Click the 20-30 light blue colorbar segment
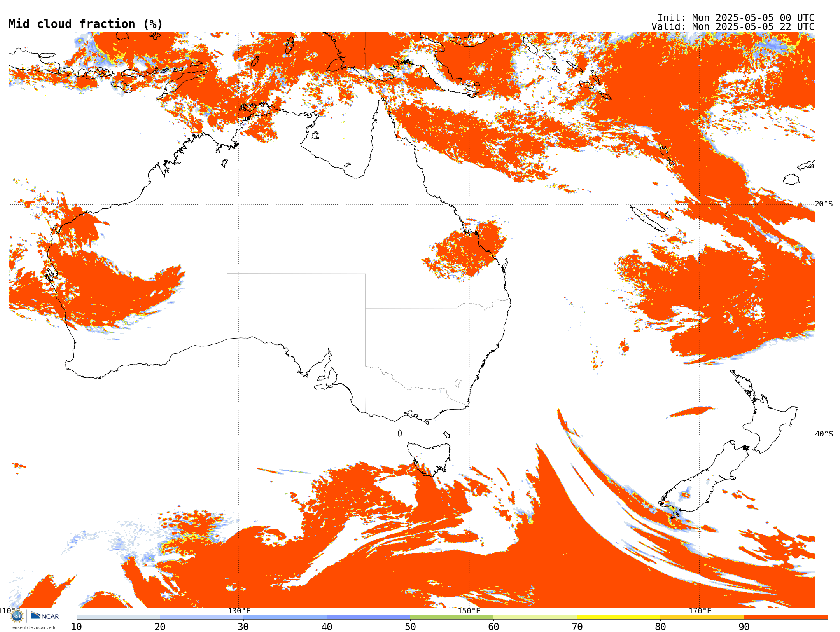The width and height of the screenshot is (840, 632). coord(201,617)
